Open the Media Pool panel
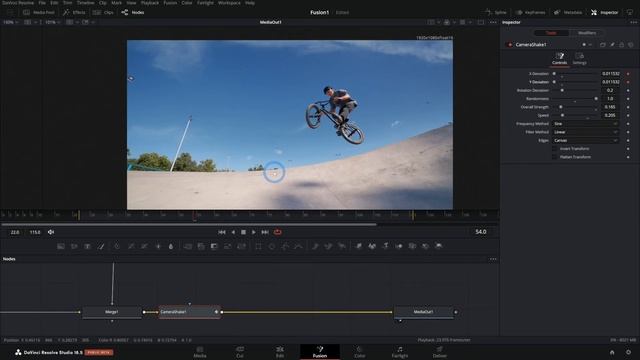The width and height of the screenshot is (640, 360). (x=39, y=13)
